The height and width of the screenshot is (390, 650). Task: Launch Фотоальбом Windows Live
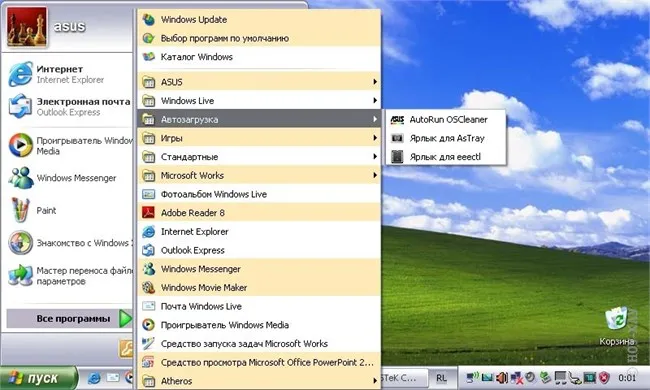click(259, 194)
